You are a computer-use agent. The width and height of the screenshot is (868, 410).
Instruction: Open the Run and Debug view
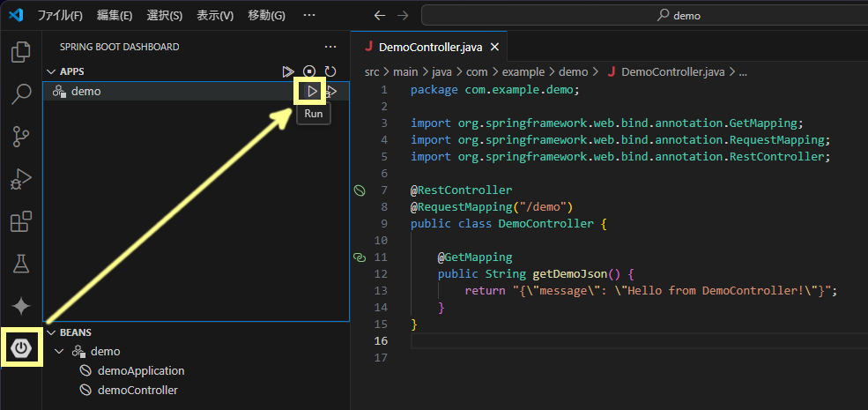[21, 180]
